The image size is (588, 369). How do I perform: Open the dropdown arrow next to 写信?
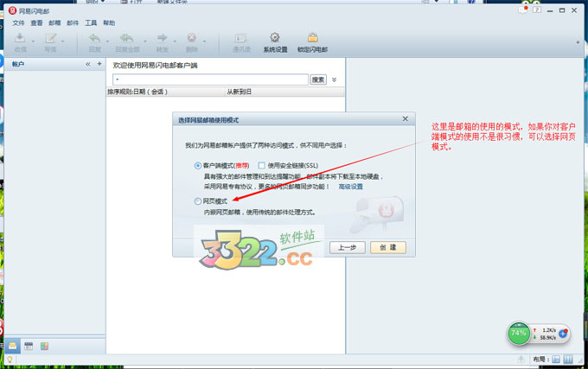pyautogui.click(x=62, y=41)
